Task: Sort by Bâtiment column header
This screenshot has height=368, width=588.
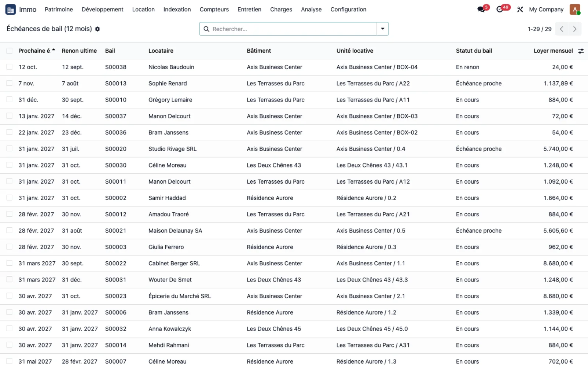Action: coord(259,51)
